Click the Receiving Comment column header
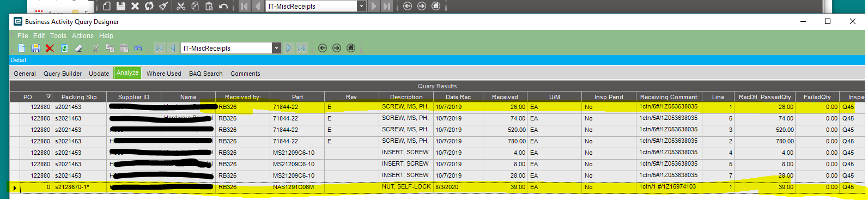Viewport: 868px width, 200px height. click(669, 97)
